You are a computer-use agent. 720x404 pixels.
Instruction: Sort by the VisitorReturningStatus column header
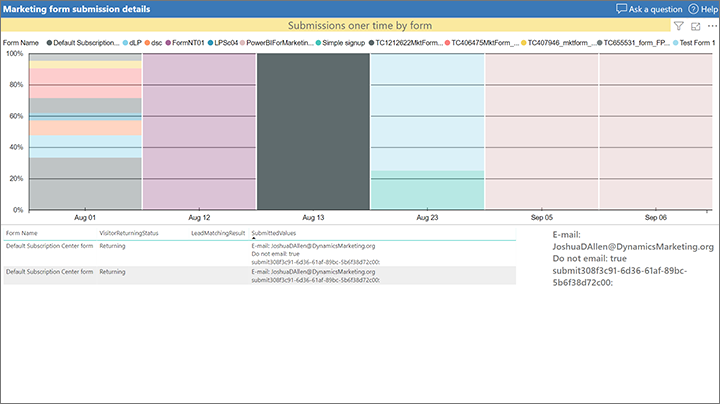129,233
